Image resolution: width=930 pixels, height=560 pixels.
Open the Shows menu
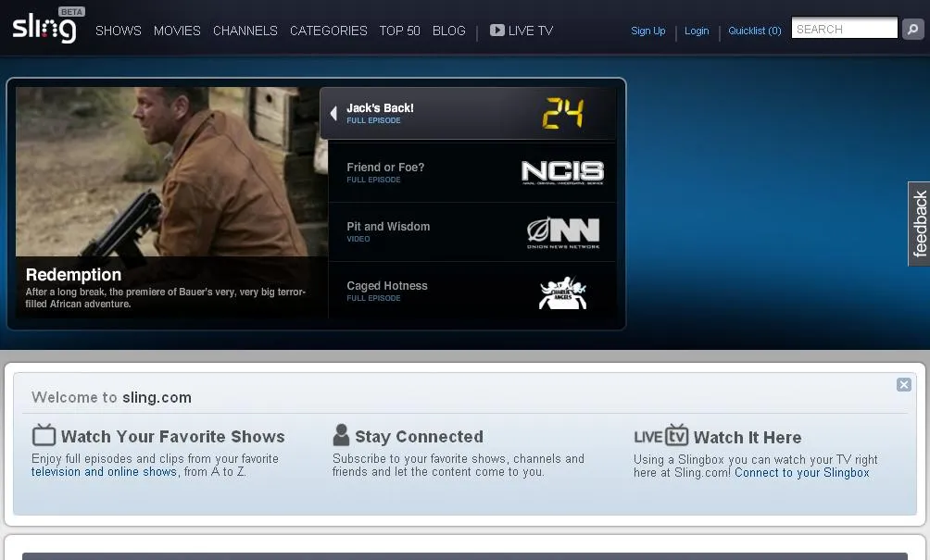pos(118,31)
